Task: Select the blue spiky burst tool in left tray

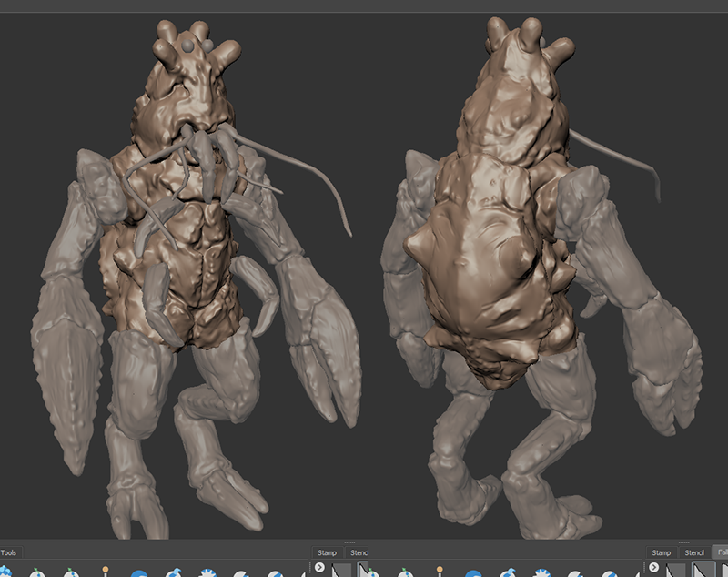Action: [207, 573]
